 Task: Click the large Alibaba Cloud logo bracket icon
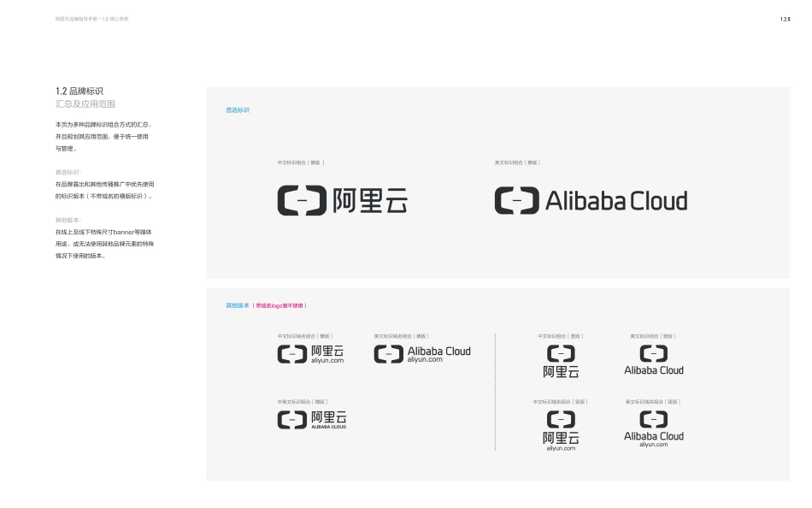517,201
